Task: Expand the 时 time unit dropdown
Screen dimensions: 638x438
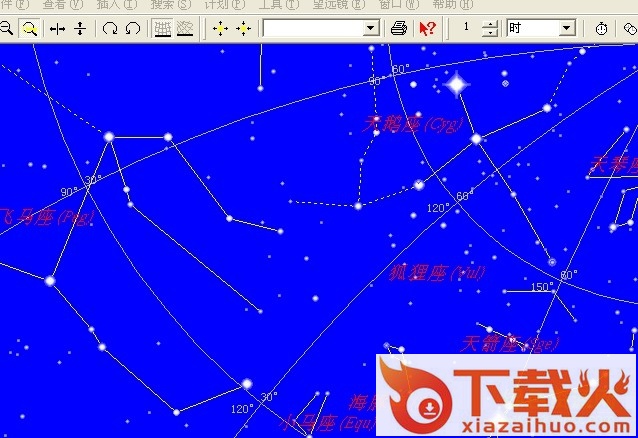Action: 567,29
